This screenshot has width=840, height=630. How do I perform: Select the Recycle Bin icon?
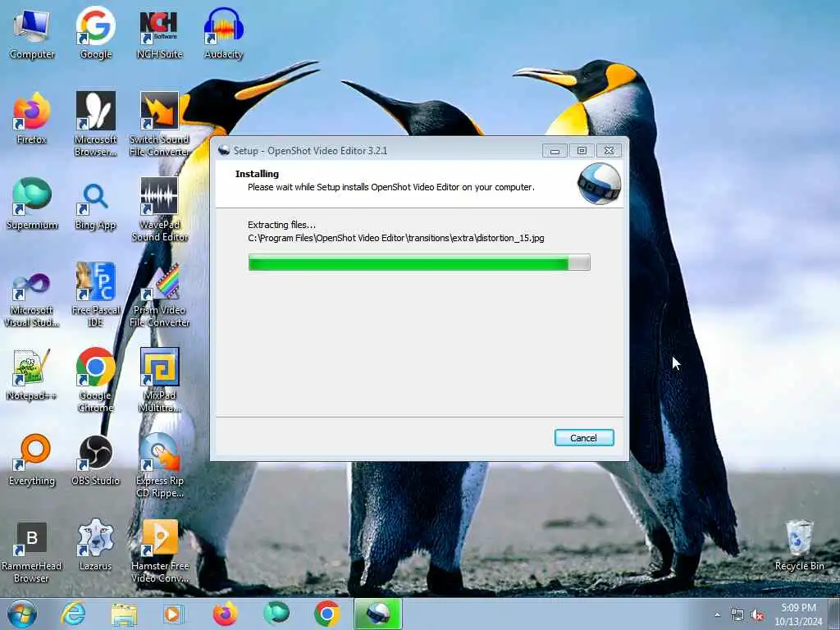799,546
